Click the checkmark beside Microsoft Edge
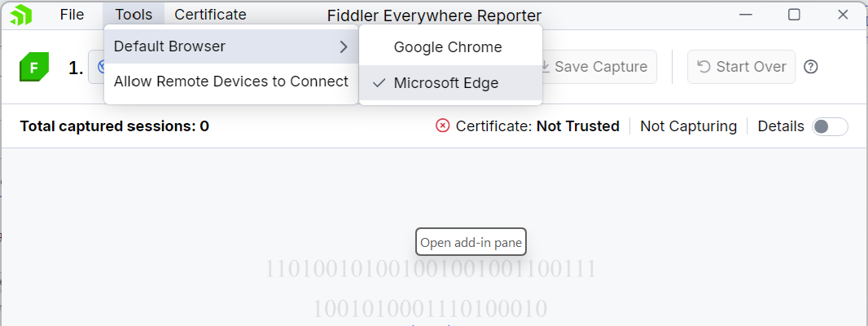 (x=379, y=83)
